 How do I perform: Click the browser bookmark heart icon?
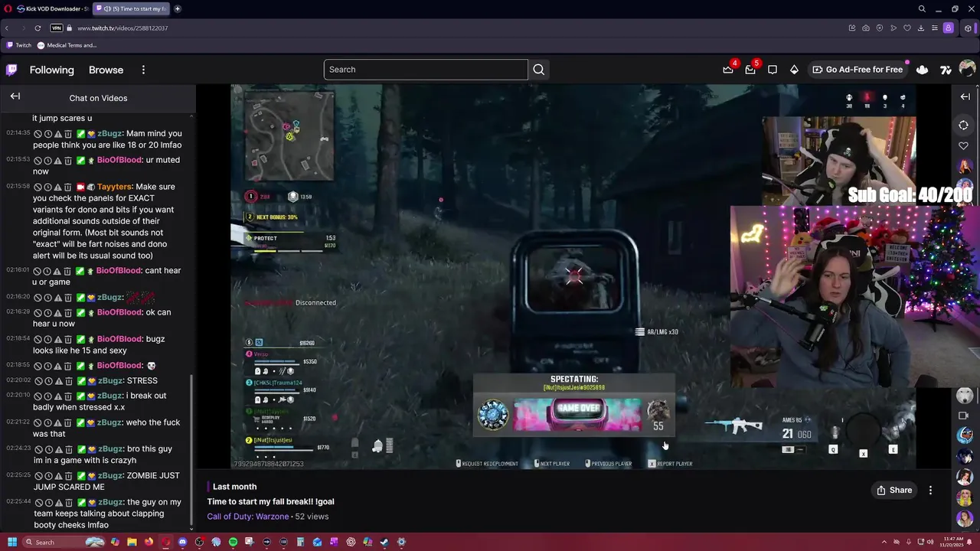coord(907,28)
